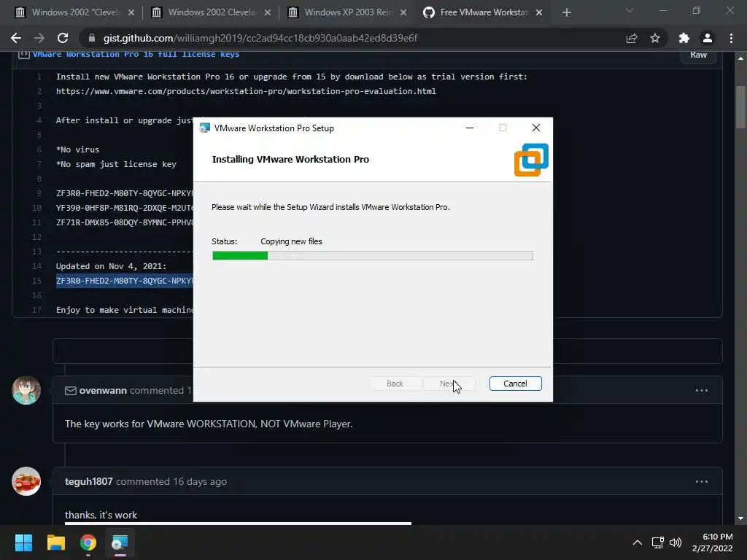Minimize the VMware Setup dialog
The width and height of the screenshot is (747, 560).
[x=470, y=128]
